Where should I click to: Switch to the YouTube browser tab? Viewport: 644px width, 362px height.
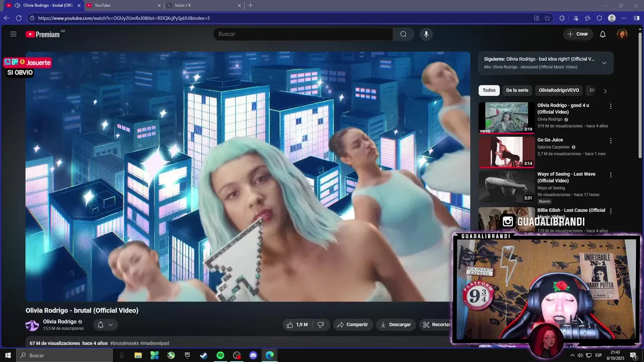pos(124,6)
